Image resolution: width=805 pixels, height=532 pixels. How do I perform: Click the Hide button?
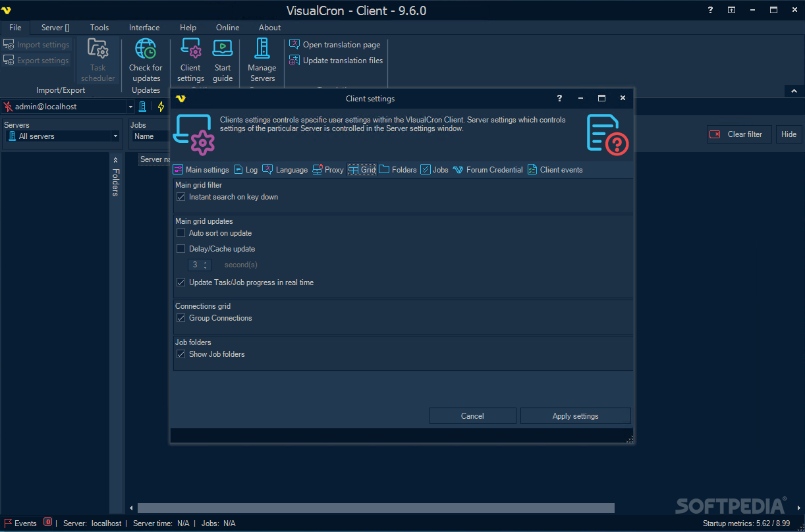click(x=789, y=134)
